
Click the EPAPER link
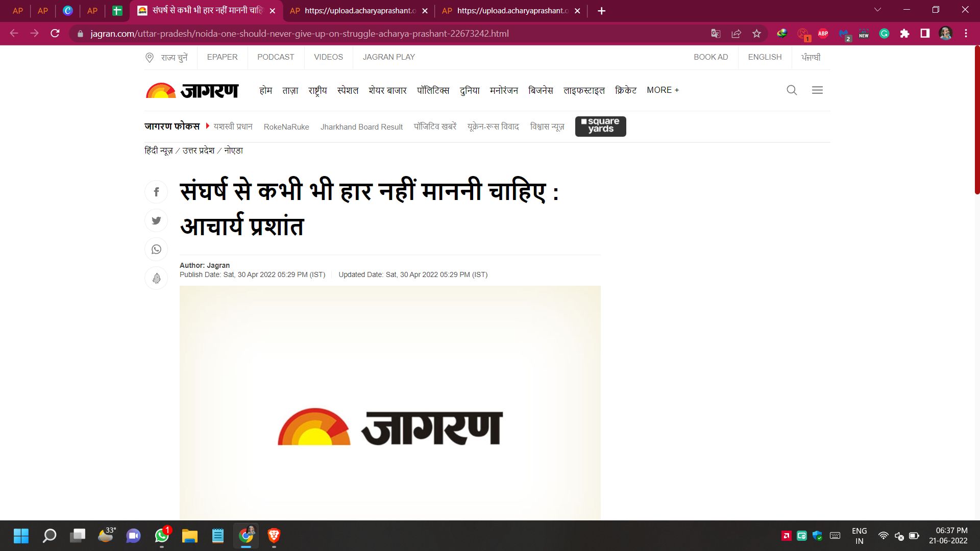coord(222,57)
